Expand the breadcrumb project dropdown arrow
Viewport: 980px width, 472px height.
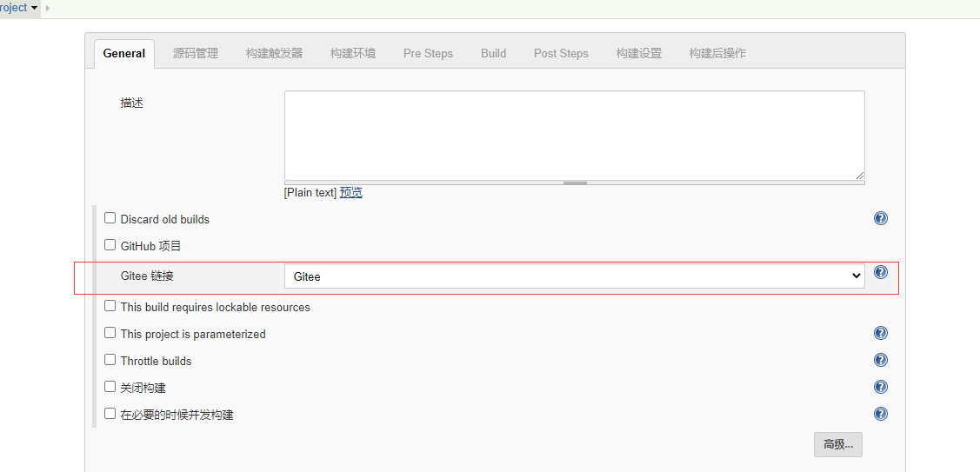coord(34,8)
